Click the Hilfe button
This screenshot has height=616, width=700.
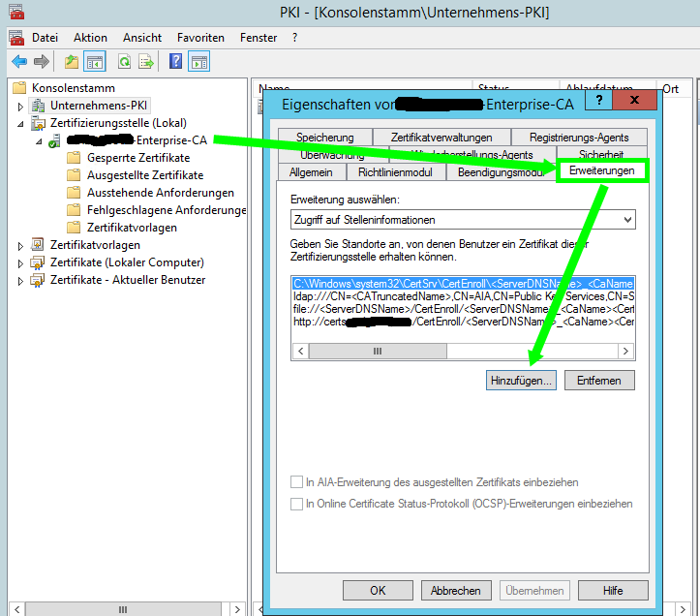coord(613,591)
